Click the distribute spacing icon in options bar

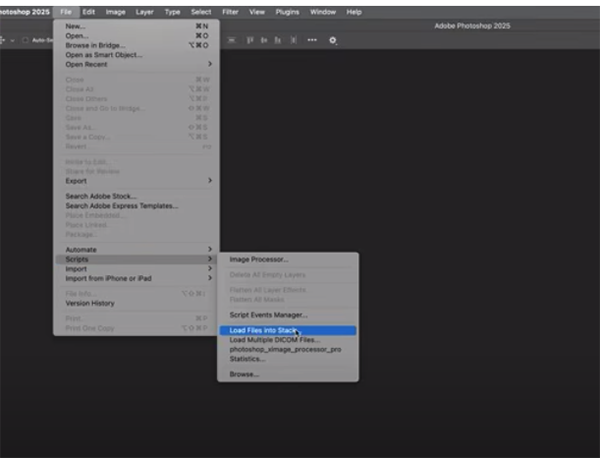coord(293,40)
